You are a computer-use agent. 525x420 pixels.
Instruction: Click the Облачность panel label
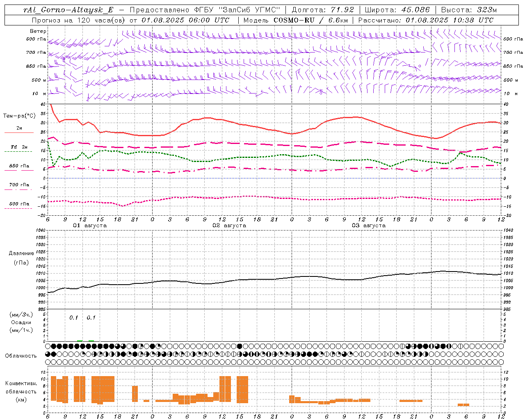pos(21,356)
